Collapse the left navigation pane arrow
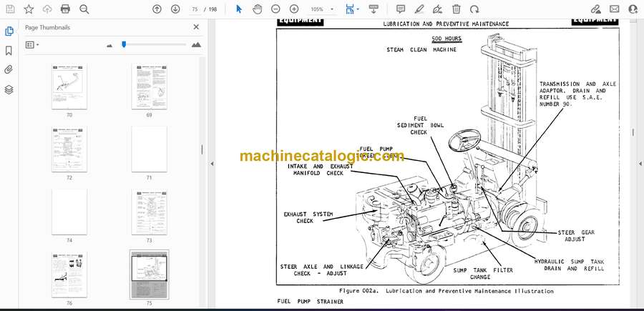 212,164
